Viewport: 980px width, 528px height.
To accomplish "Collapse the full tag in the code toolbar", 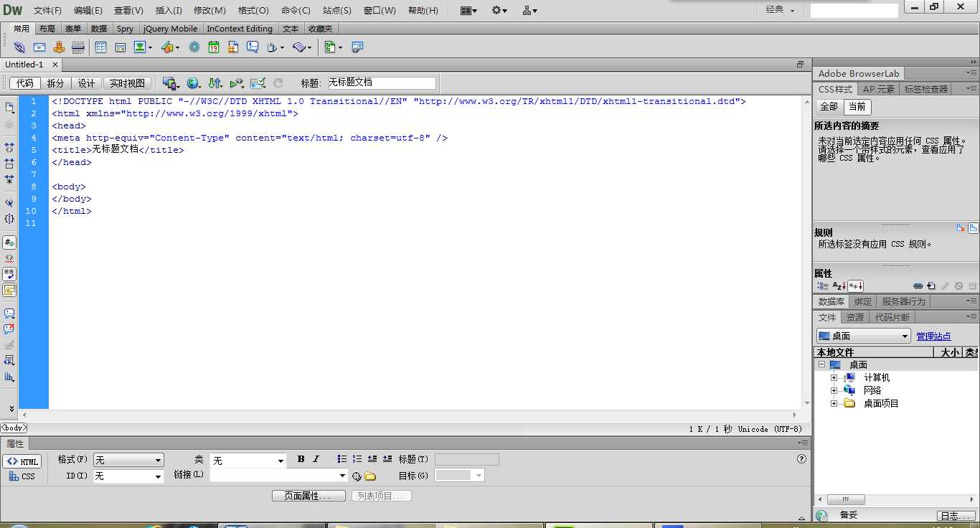I will click(x=9, y=146).
